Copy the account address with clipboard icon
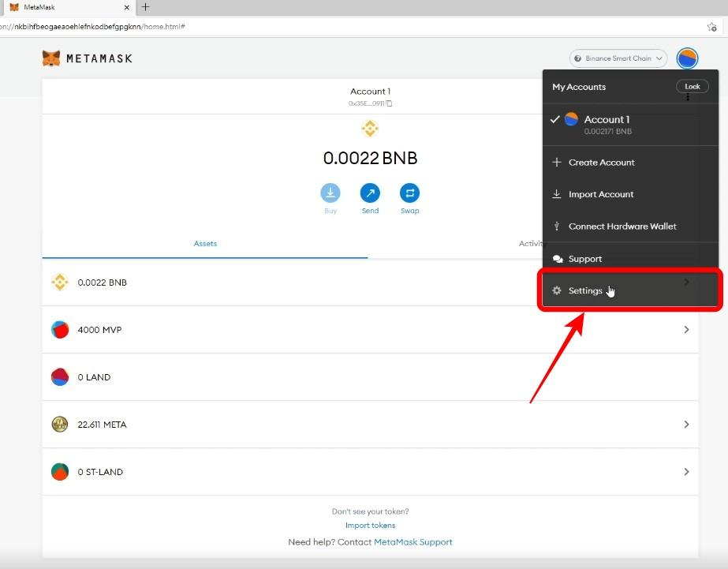Viewport: 728px width, 569px height. [389, 103]
